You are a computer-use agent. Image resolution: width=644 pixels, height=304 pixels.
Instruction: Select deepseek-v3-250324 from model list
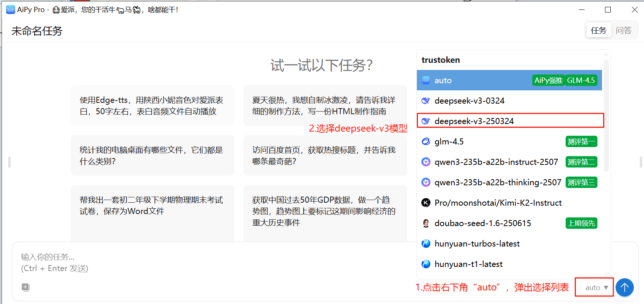(x=509, y=121)
